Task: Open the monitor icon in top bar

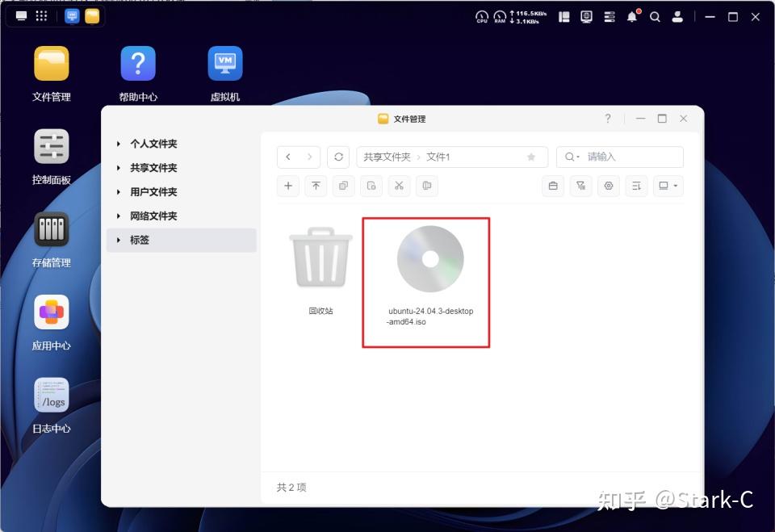Action: (x=587, y=17)
